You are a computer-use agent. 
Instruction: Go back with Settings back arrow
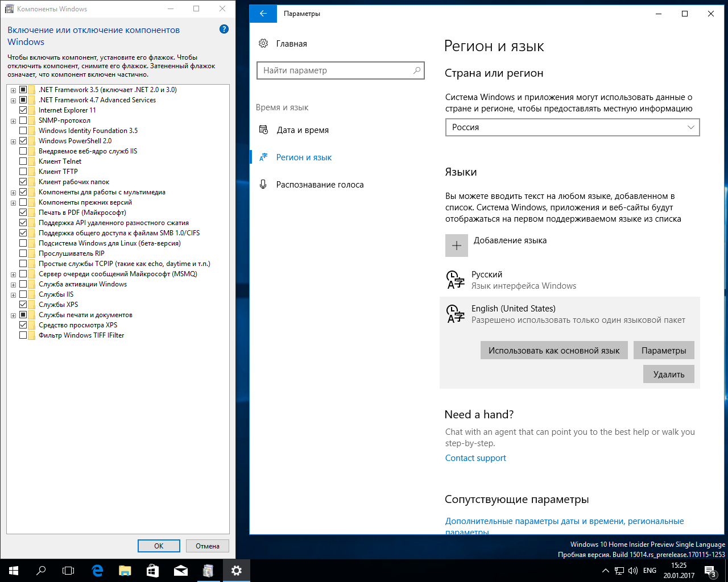(263, 14)
